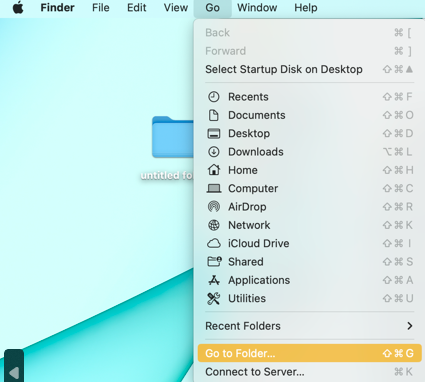
Task: Click the Go to Folder shortcut hint
Action: pos(398,353)
